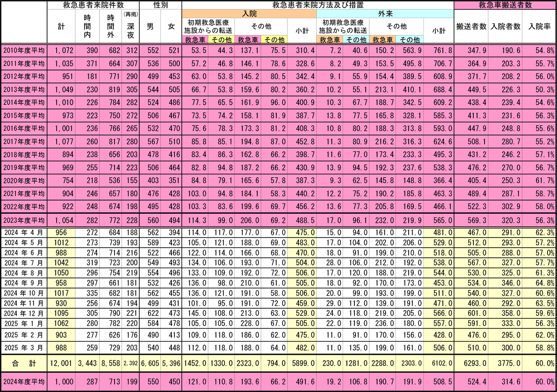Click the 12,001 total cell in 合計 row
This screenshot has width=557, height=392.
click(x=61, y=363)
